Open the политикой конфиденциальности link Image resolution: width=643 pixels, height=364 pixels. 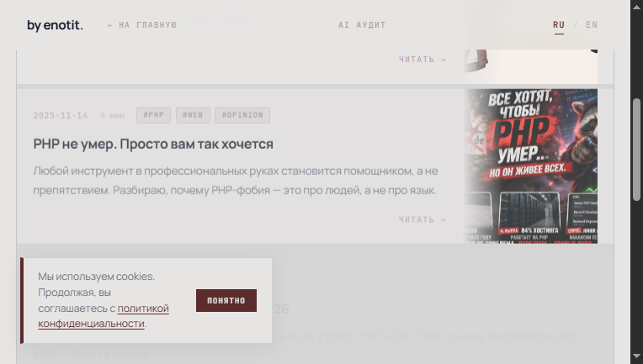click(x=104, y=316)
